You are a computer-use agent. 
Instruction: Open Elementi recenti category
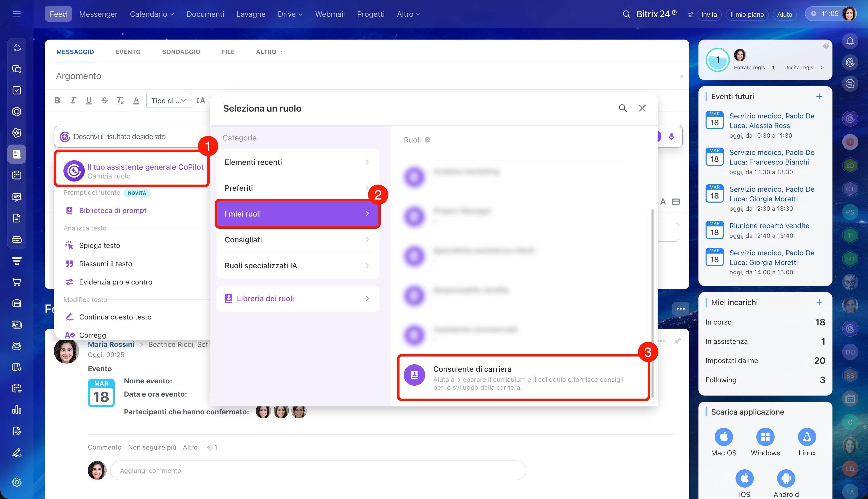[x=297, y=162]
